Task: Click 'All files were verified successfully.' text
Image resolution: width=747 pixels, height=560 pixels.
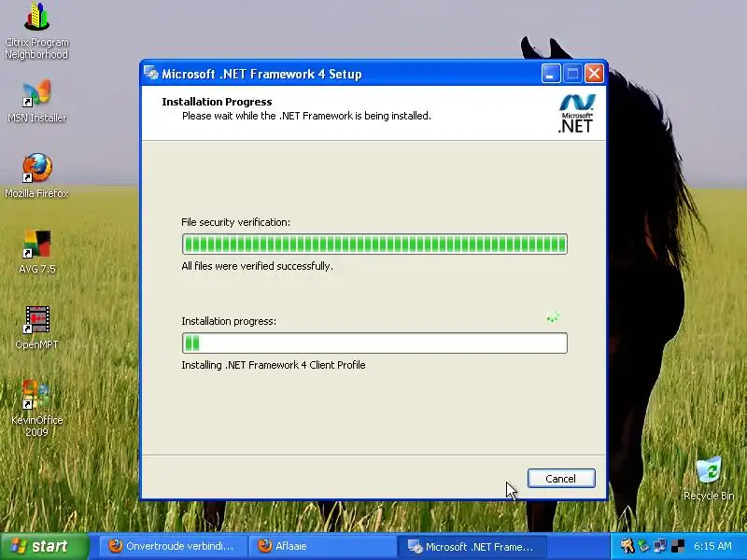Action: click(258, 266)
